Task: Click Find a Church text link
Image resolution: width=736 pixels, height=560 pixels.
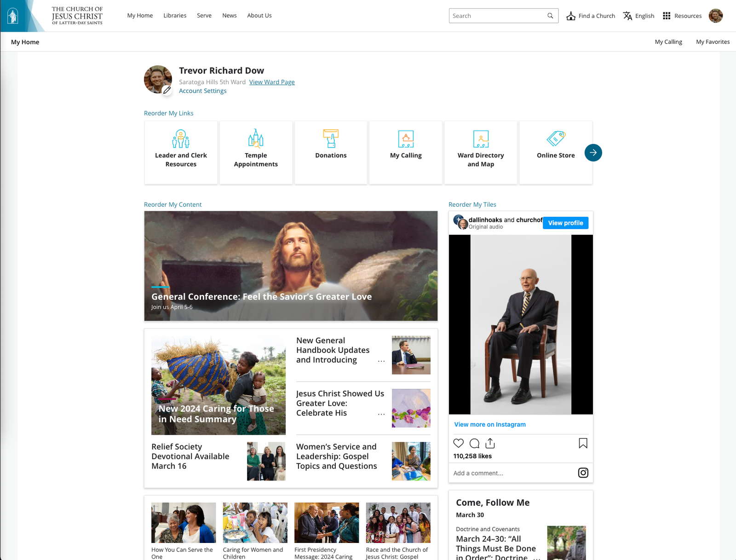Action: coord(597,16)
